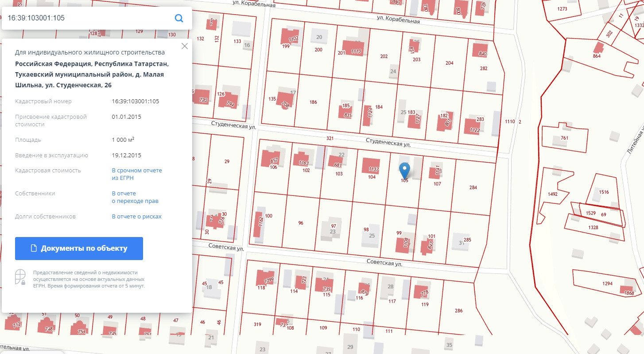Click the "Введение в эксплуатацию" label

click(51, 155)
